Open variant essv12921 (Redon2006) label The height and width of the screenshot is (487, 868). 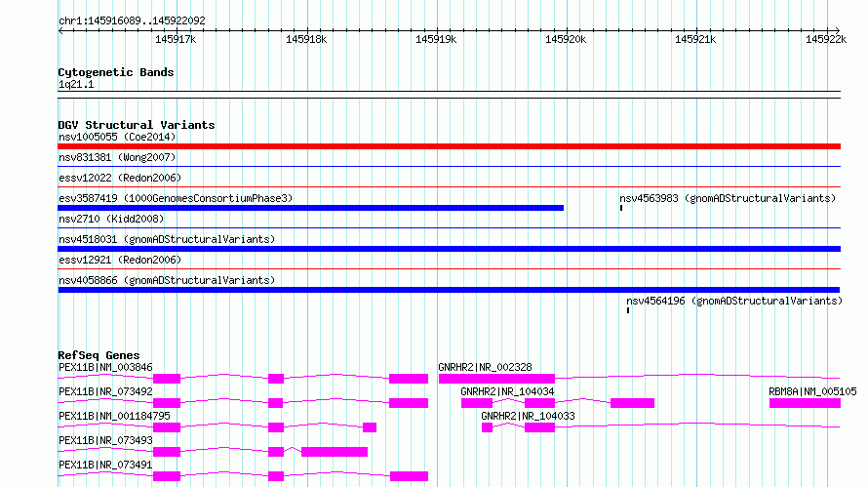(120, 260)
